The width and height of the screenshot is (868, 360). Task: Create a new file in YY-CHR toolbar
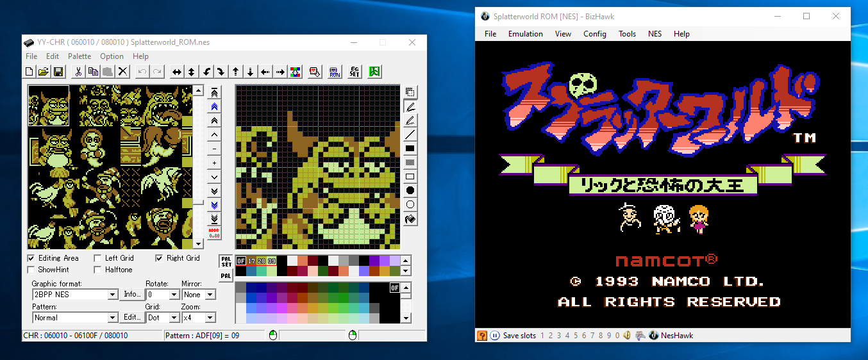click(x=29, y=72)
